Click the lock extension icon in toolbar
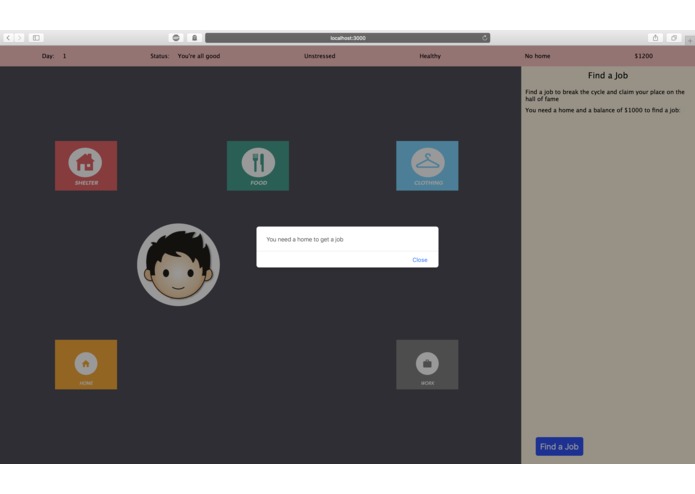This screenshot has height=494, width=695. click(x=195, y=38)
